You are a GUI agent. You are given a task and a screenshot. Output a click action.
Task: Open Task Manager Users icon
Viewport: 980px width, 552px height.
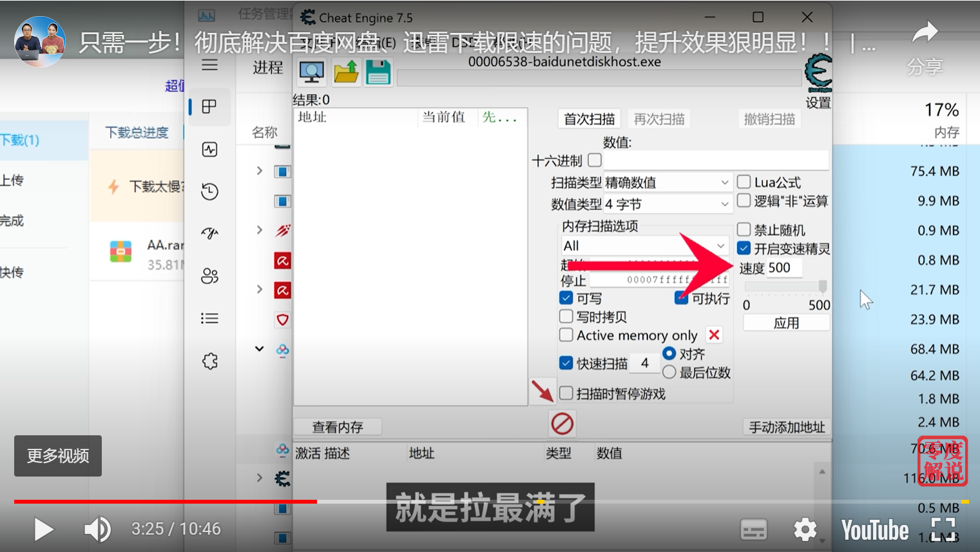(209, 276)
